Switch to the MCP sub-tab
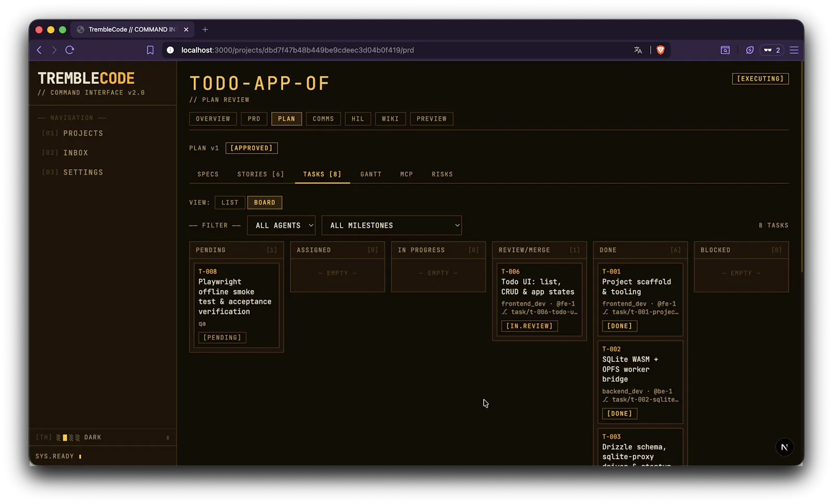 tap(407, 174)
